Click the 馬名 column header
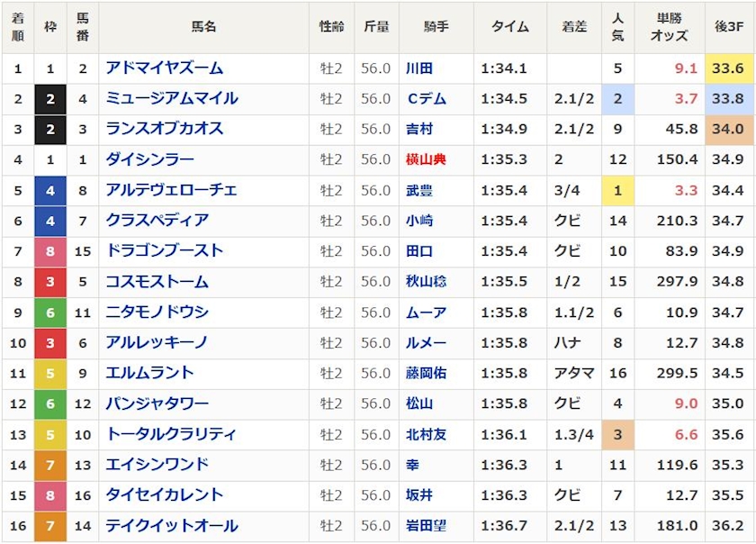 tap(203, 27)
